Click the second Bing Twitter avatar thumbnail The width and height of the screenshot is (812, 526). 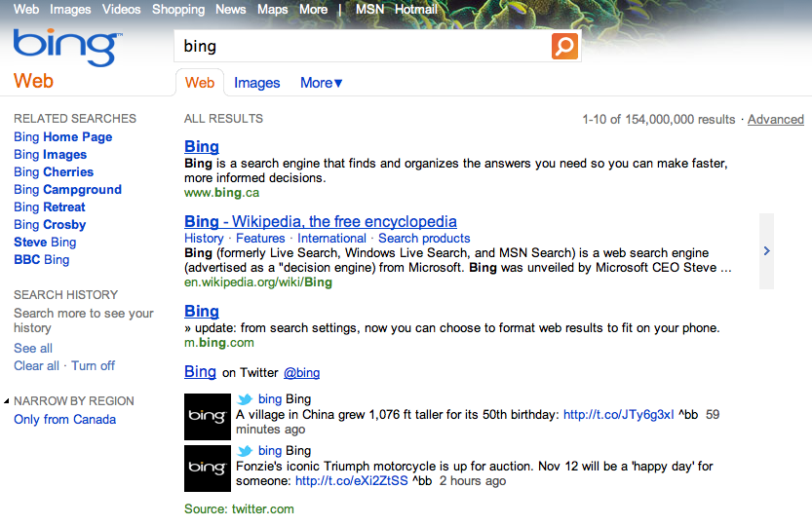pos(208,469)
